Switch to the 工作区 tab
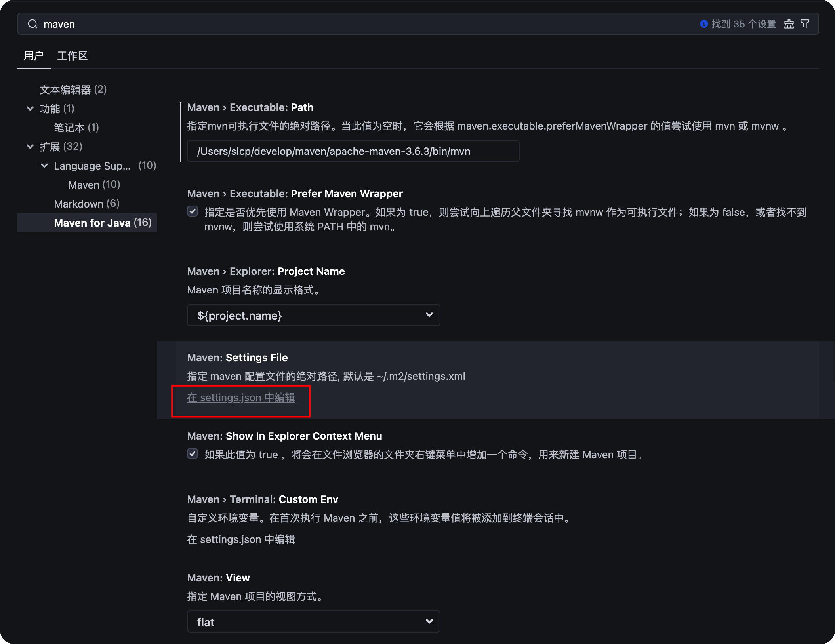 pos(72,56)
